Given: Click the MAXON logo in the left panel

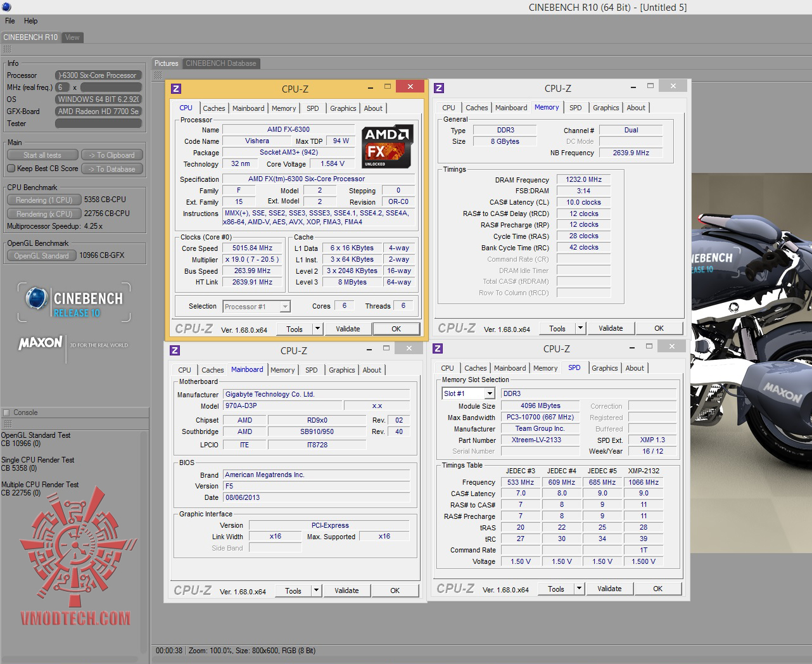Looking at the screenshot, I should point(41,343).
